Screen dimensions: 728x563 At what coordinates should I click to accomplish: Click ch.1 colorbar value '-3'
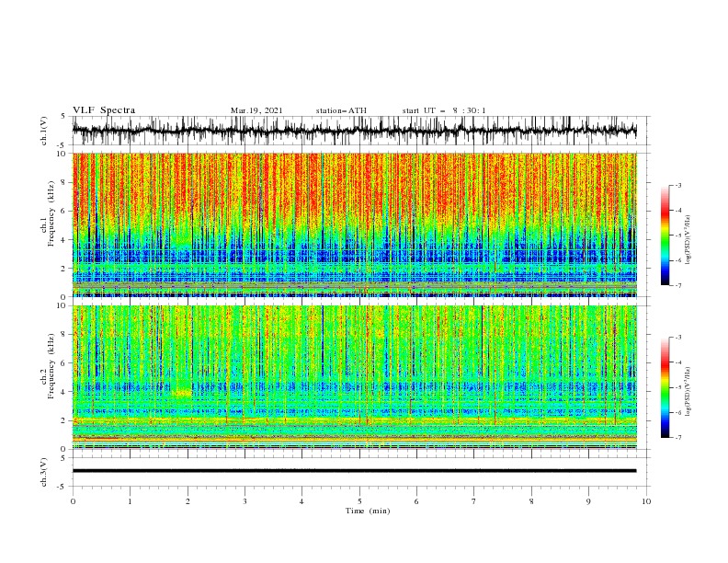tap(678, 185)
